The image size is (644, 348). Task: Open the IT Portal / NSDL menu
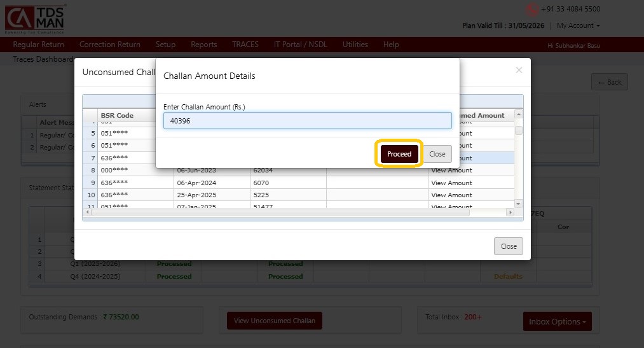[x=300, y=45]
